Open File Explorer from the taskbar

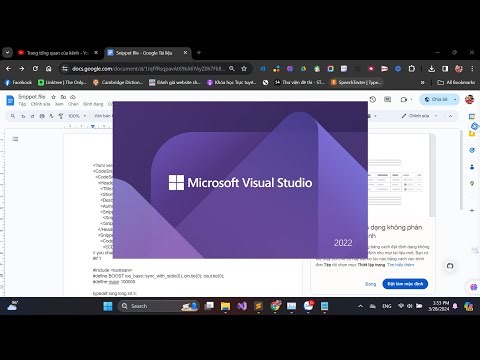click(x=225, y=306)
